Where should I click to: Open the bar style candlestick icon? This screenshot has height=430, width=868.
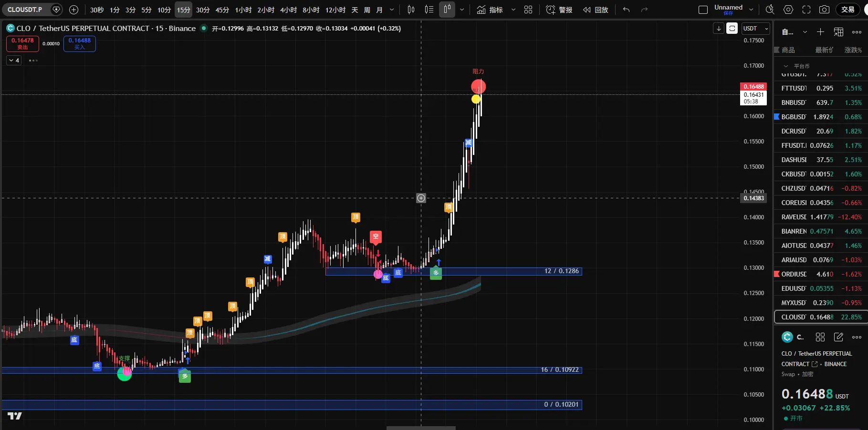click(411, 10)
